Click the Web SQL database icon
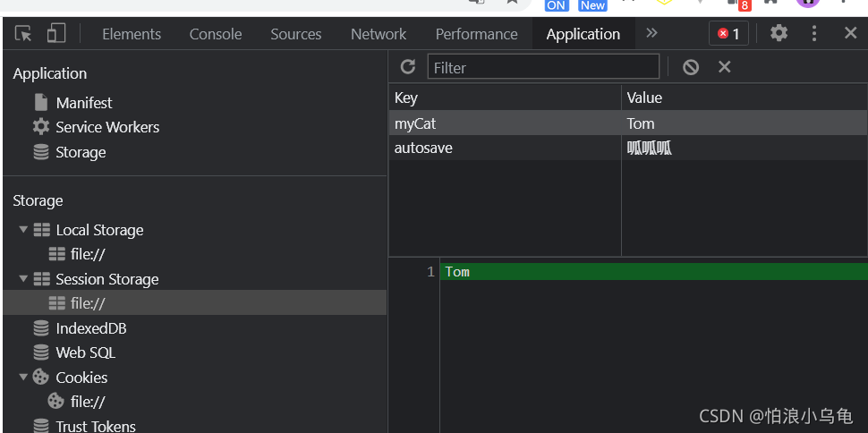 [x=41, y=352]
